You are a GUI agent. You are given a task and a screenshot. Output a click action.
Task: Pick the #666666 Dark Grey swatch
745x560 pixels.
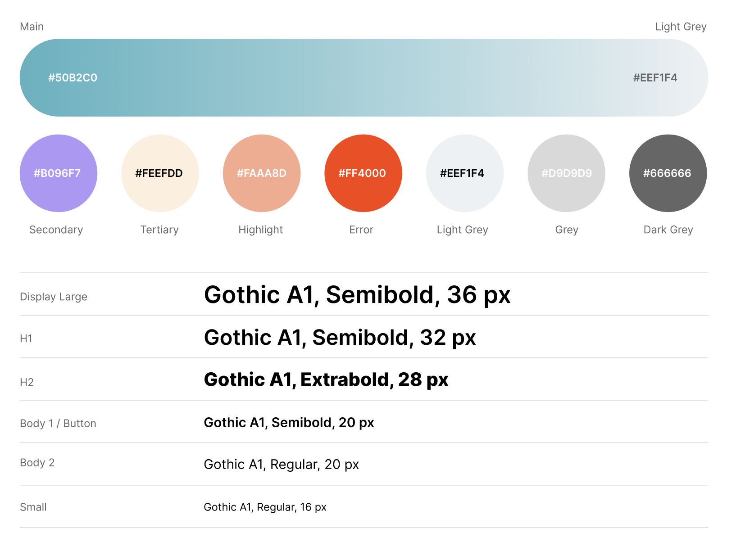point(668,173)
